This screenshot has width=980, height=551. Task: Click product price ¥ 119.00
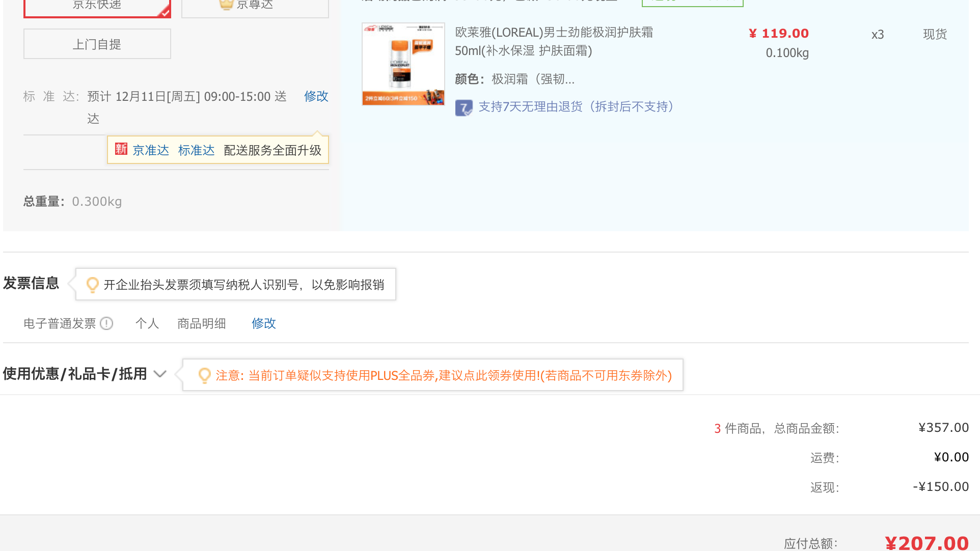pyautogui.click(x=778, y=34)
